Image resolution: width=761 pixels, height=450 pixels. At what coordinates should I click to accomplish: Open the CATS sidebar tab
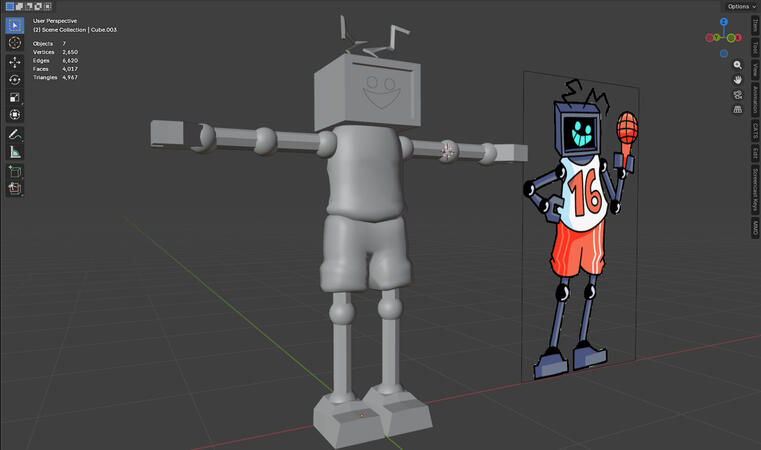(755, 131)
